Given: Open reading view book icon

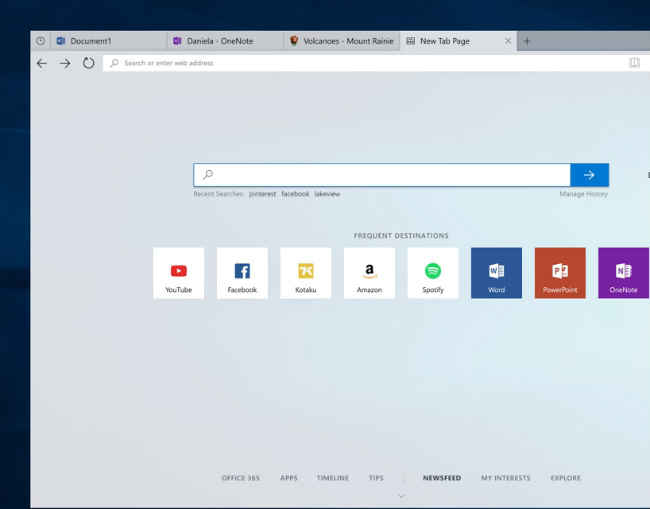Looking at the screenshot, I should [635, 63].
